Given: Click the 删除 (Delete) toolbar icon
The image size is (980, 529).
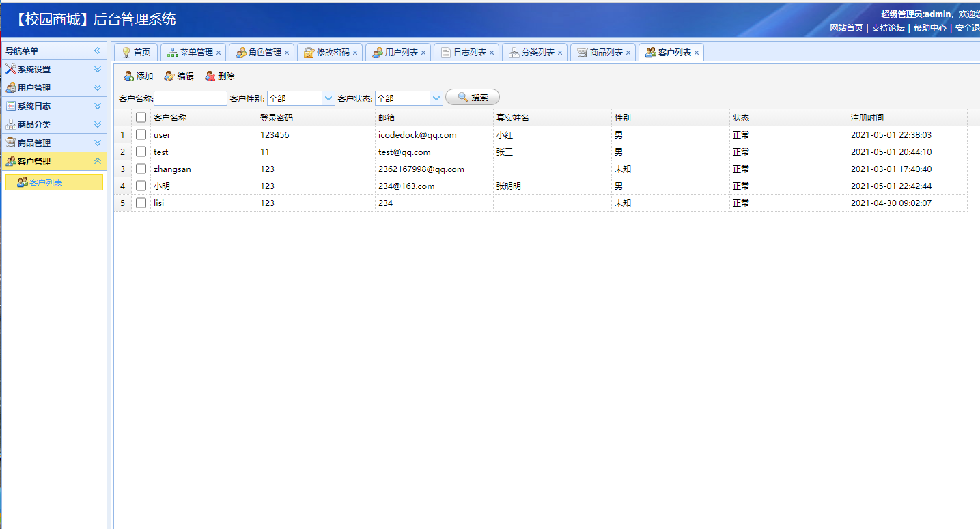Looking at the screenshot, I should [219, 76].
